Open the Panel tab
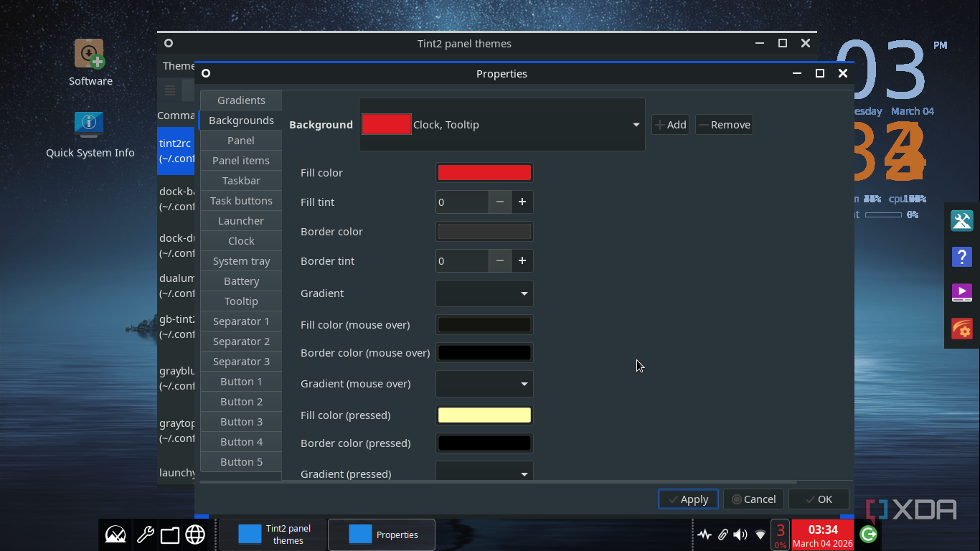The width and height of the screenshot is (980, 551). coord(241,141)
